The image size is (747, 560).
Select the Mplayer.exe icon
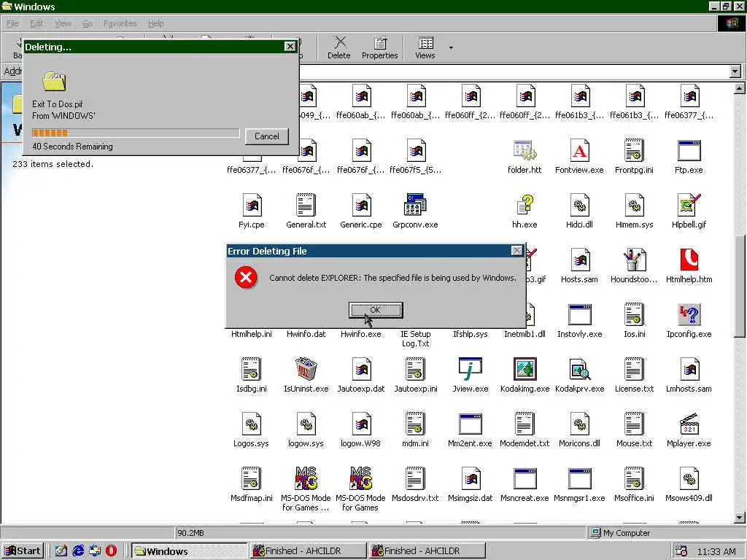689,424
